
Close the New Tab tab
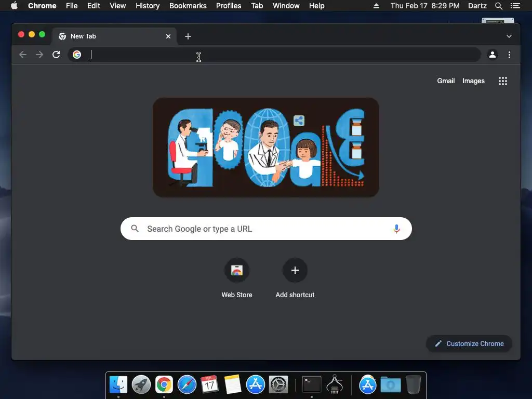tap(168, 36)
